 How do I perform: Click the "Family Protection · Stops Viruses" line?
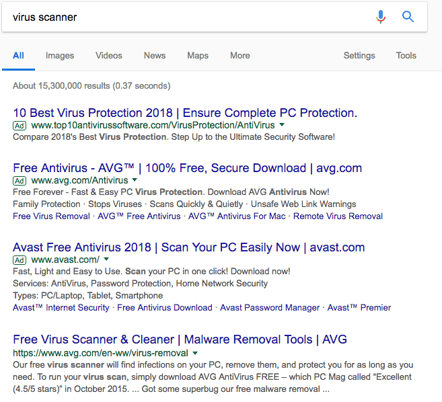[184, 204]
